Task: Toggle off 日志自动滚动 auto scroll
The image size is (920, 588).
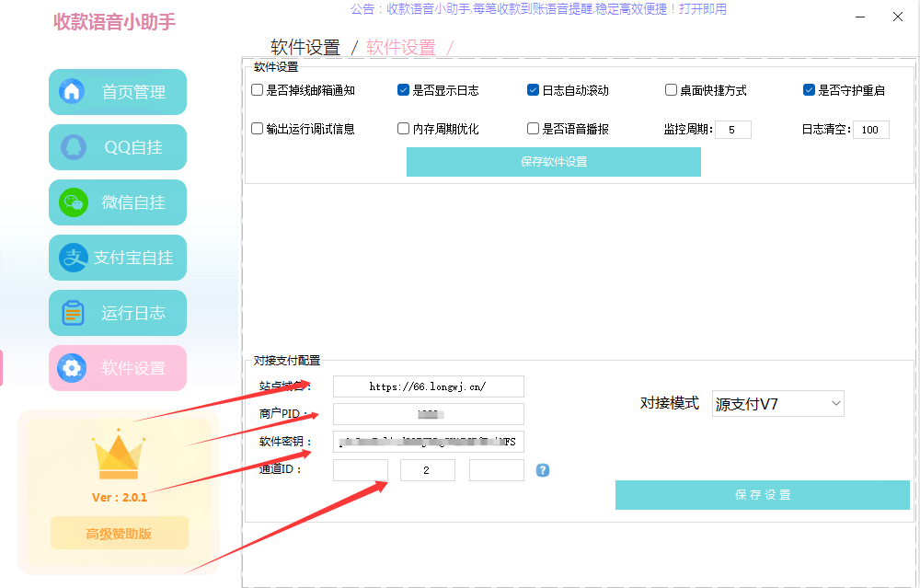Action: point(532,89)
